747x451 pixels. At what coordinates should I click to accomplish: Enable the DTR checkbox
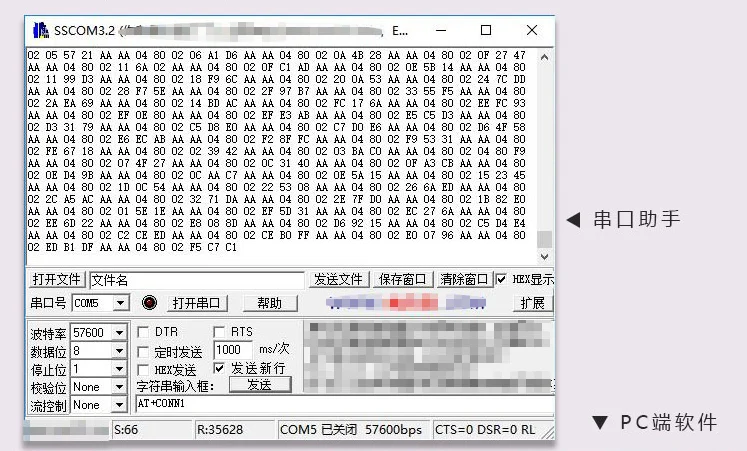pos(142,332)
